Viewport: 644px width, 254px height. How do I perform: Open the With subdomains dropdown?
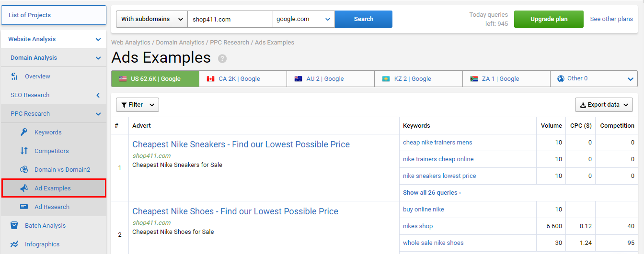152,19
